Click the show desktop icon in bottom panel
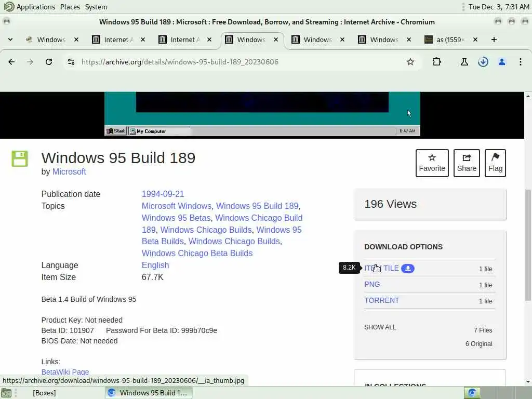The image size is (532, 399). (6, 393)
